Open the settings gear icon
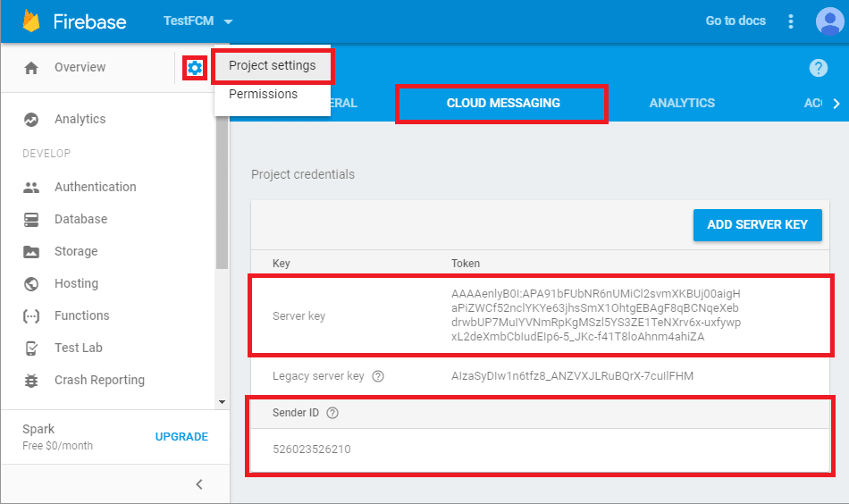 [x=195, y=68]
